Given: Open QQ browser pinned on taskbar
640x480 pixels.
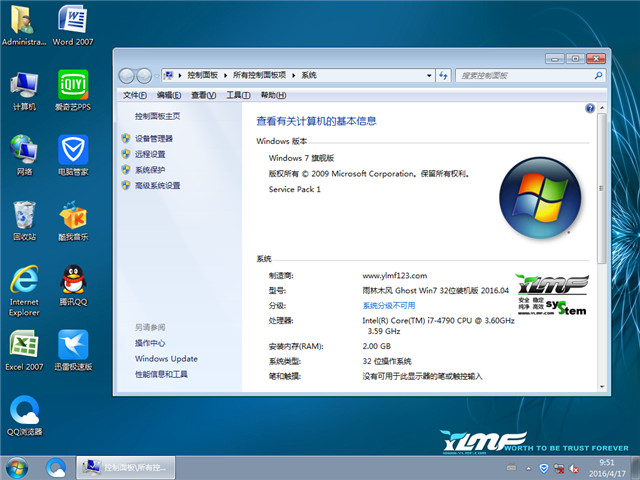Looking at the screenshot, I should (x=56, y=468).
